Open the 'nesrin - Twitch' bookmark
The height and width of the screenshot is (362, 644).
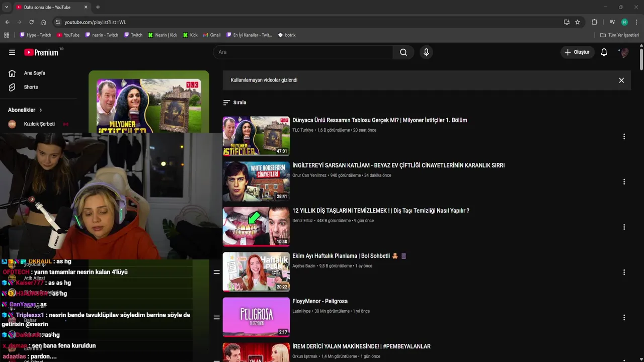coord(101,35)
